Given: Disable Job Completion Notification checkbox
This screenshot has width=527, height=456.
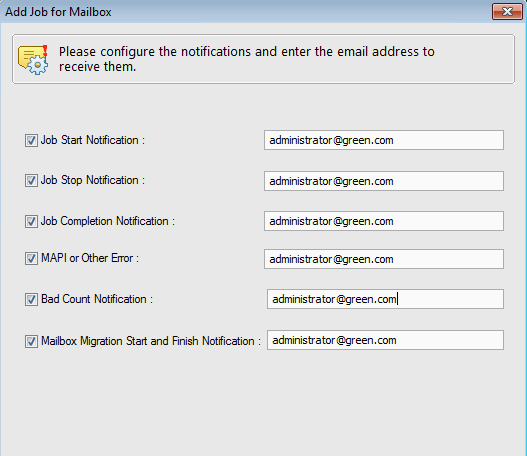Looking at the screenshot, I should 31,221.
